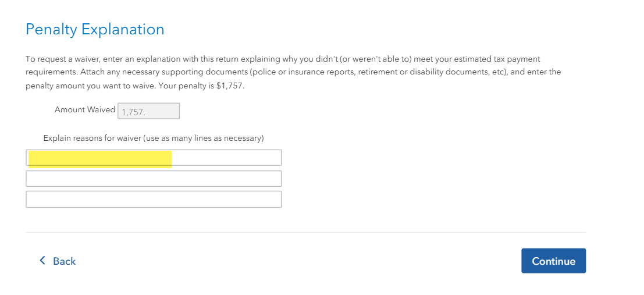Viewport: 644px width, 295px height.
Task: Select the second waiver explanation line
Action: point(154,179)
